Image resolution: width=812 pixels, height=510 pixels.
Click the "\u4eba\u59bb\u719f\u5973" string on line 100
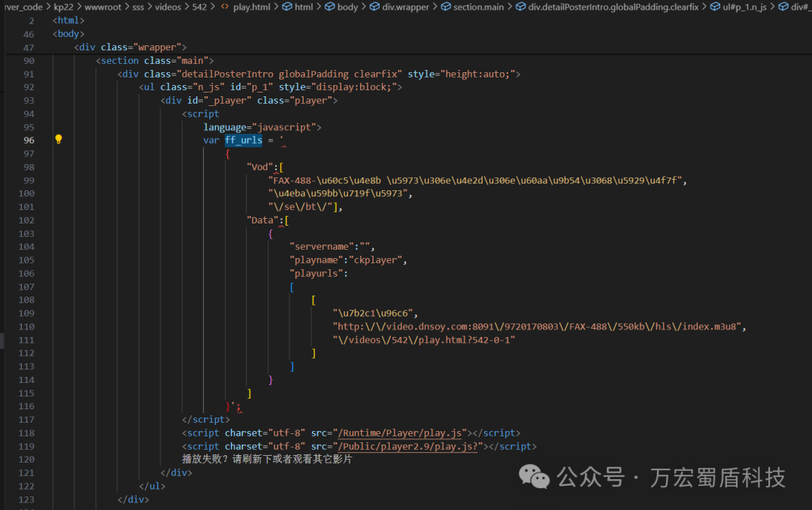coord(338,193)
